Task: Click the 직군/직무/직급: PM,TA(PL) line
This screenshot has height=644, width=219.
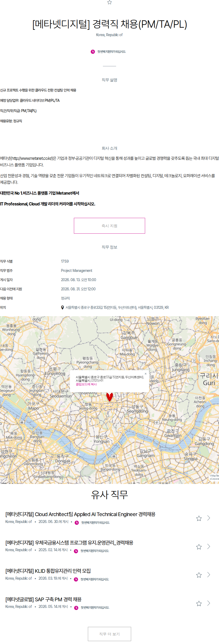Action: pyautogui.click(x=18, y=111)
